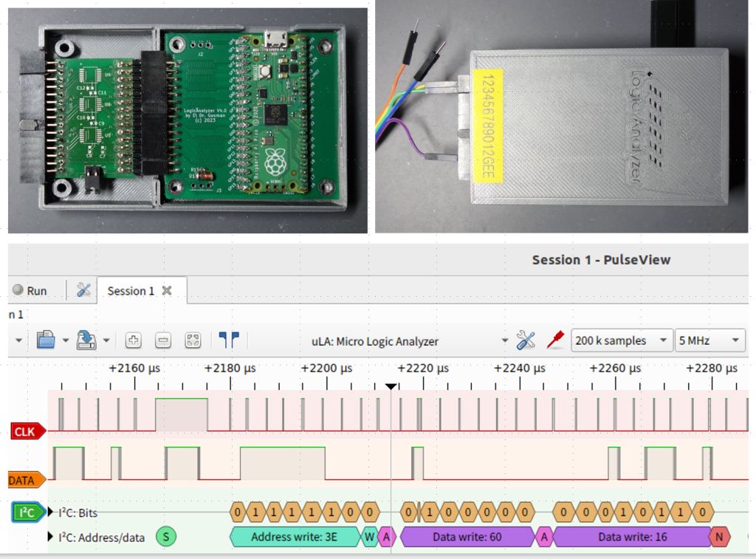Click the +2200 µs ruler label

point(327,368)
